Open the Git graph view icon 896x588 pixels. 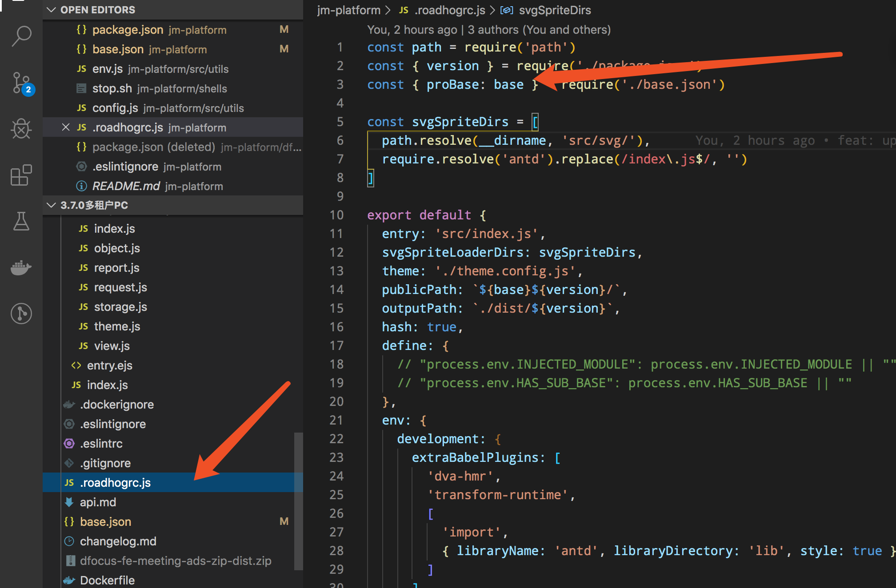point(21,314)
